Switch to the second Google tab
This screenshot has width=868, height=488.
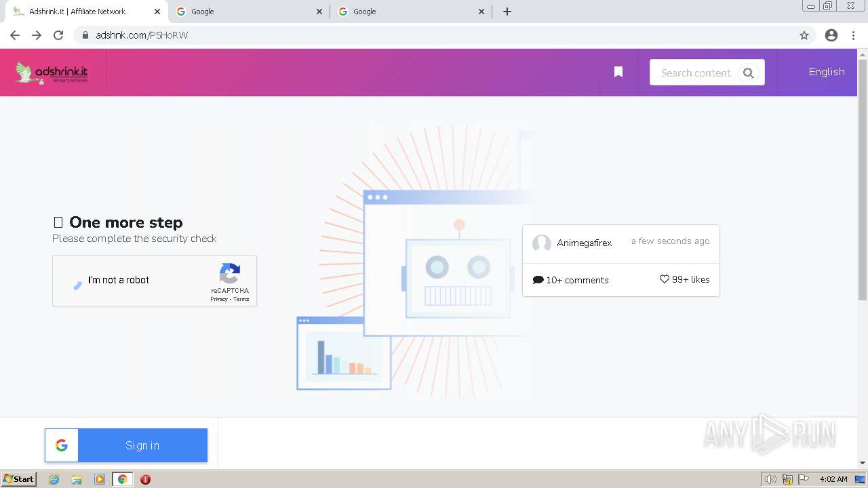tap(411, 12)
